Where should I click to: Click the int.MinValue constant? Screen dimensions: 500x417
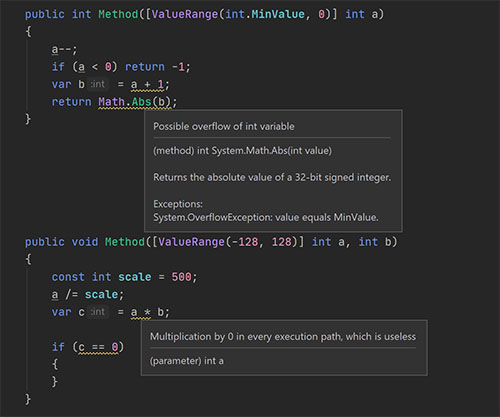(x=265, y=14)
